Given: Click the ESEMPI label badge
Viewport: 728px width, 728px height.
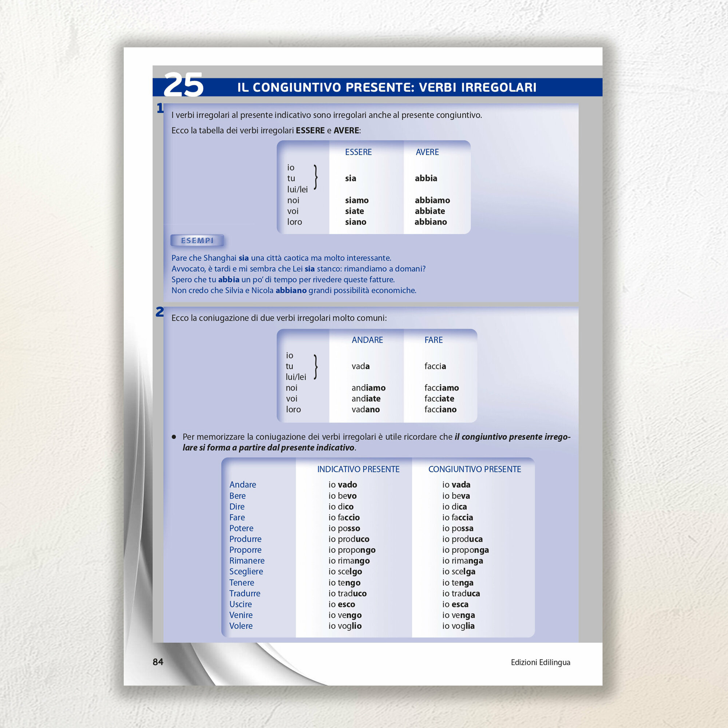Looking at the screenshot, I should (x=197, y=240).
